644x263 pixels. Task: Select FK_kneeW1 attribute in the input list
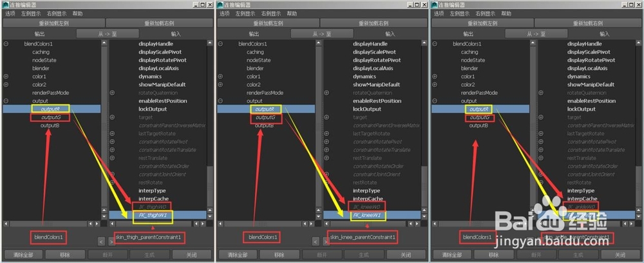[x=367, y=215]
